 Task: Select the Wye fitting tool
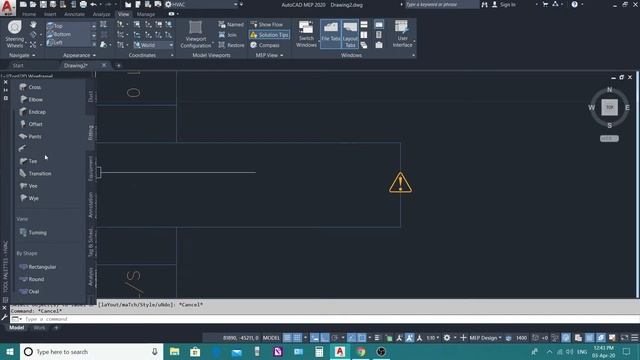click(29, 198)
